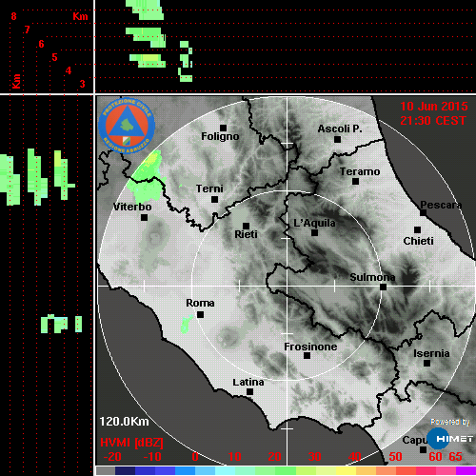The width and height of the screenshot is (476, 476).
Task: Click the Rieti city label
Action: point(246,234)
